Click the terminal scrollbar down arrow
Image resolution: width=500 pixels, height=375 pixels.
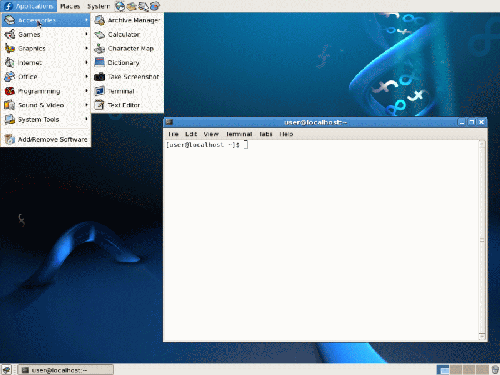pos(482,336)
